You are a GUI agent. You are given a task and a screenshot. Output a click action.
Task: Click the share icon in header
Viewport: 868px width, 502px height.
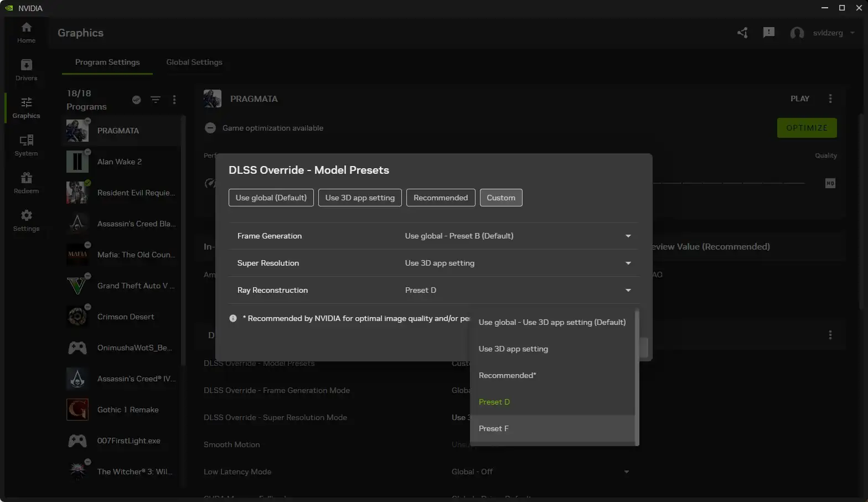[x=742, y=33]
